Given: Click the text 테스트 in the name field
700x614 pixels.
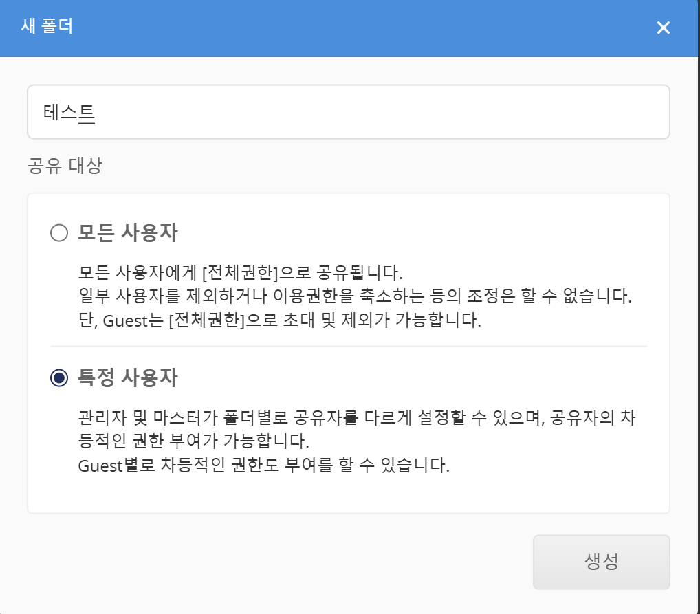Looking at the screenshot, I should (69, 113).
